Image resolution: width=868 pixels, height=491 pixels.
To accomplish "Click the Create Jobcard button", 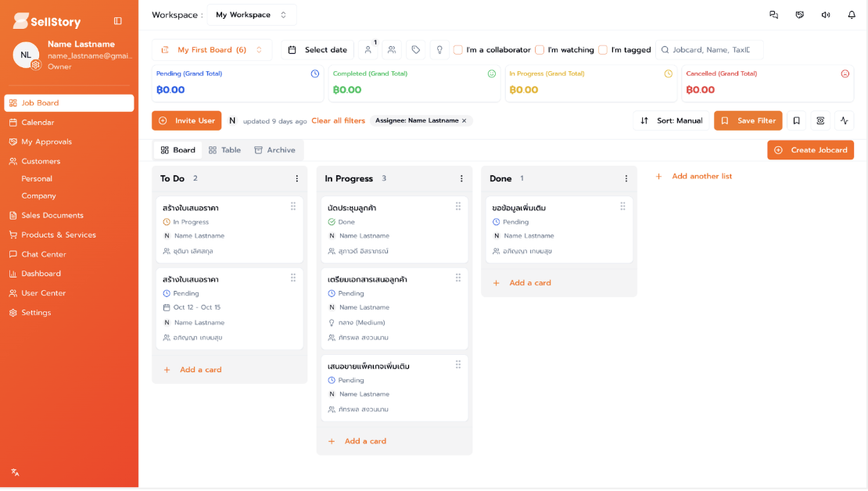I will pyautogui.click(x=810, y=149).
